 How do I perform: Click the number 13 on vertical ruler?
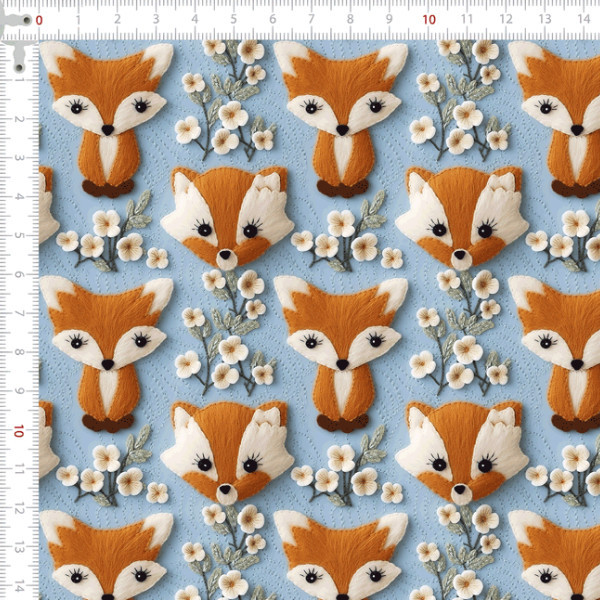[x=19, y=548]
